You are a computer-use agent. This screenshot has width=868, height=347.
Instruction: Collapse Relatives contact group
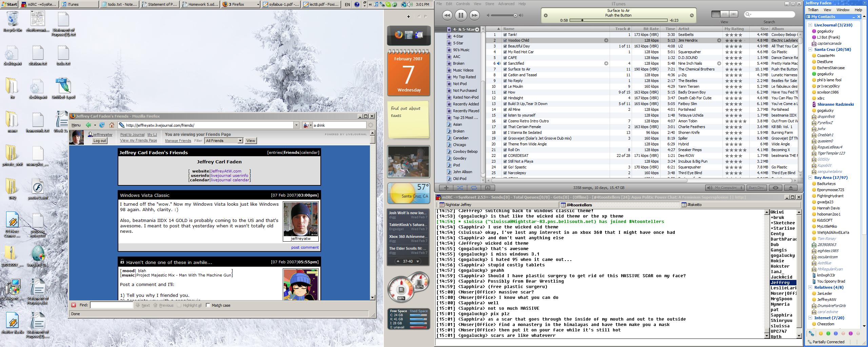(810, 287)
